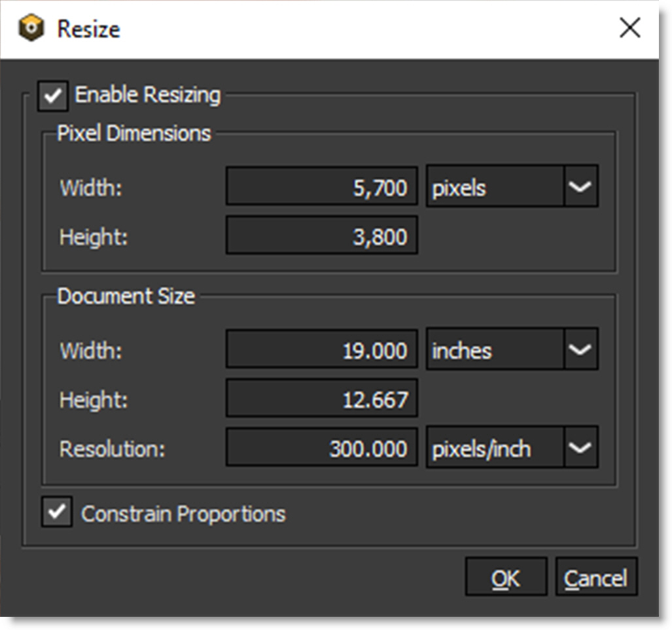
Task: Expand the inches unit dropdown
Action: tap(580, 350)
